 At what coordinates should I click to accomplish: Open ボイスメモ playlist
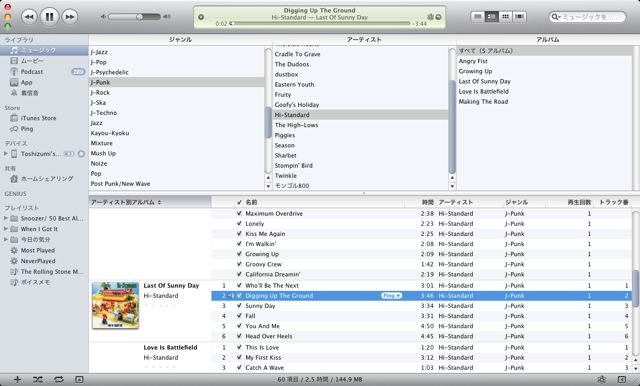[x=35, y=282]
